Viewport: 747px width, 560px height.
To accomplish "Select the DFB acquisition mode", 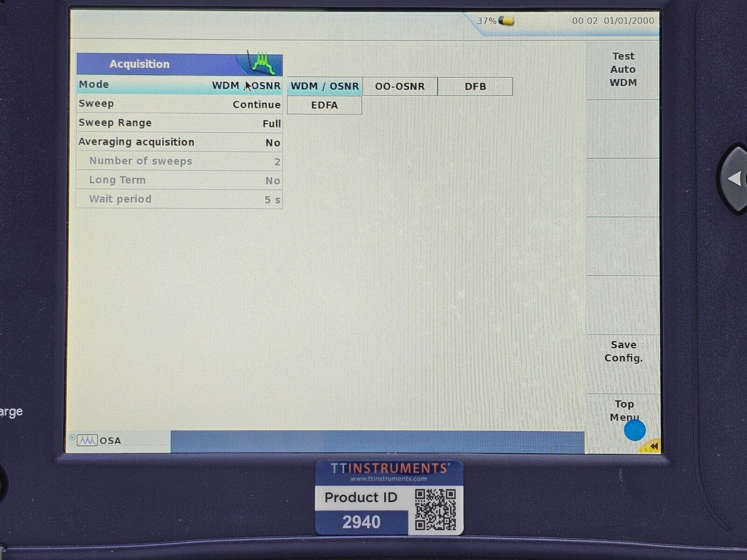I will pos(475,86).
